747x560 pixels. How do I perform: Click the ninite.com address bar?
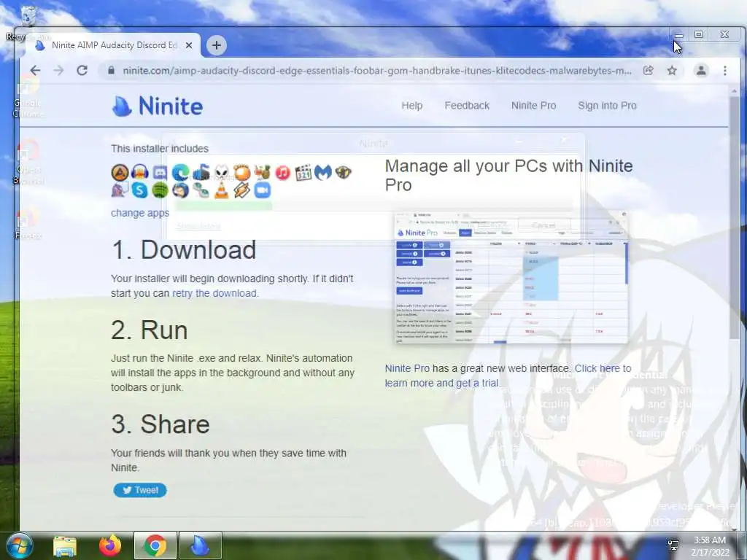coord(376,71)
